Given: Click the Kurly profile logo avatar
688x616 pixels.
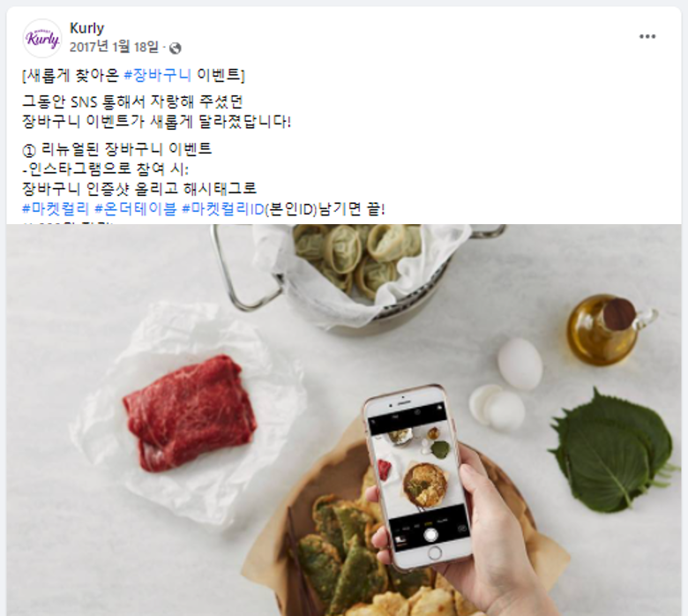Looking at the screenshot, I should (x=42, y=38).
